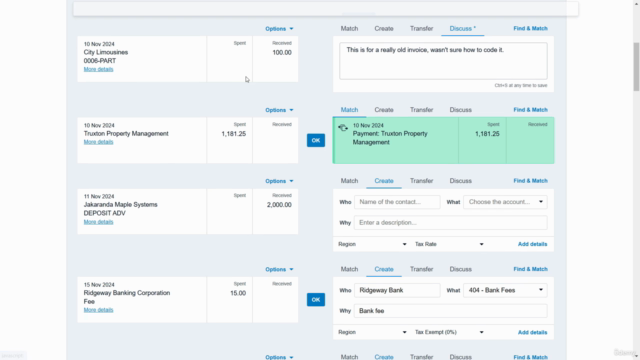
Task: Open More details under Ridgeway Banking Corporation
Action: [98, 310]
